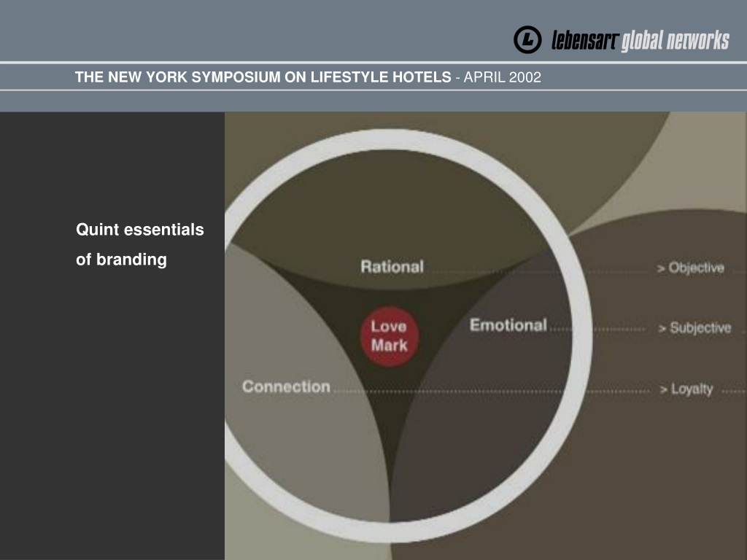Click the 'of branding' heading line
747x560 pixels.
[x=122, y=260]
